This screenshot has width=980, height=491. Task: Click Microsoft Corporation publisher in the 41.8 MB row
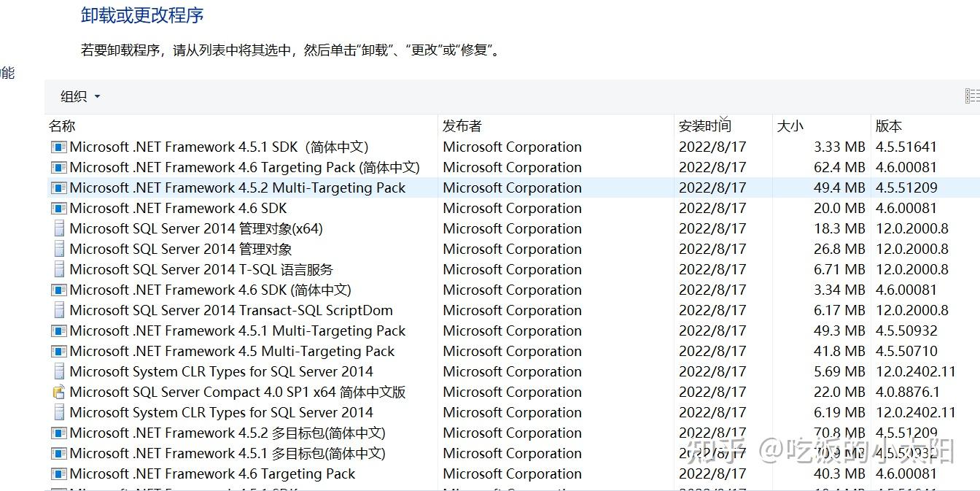tap(512, 351)
